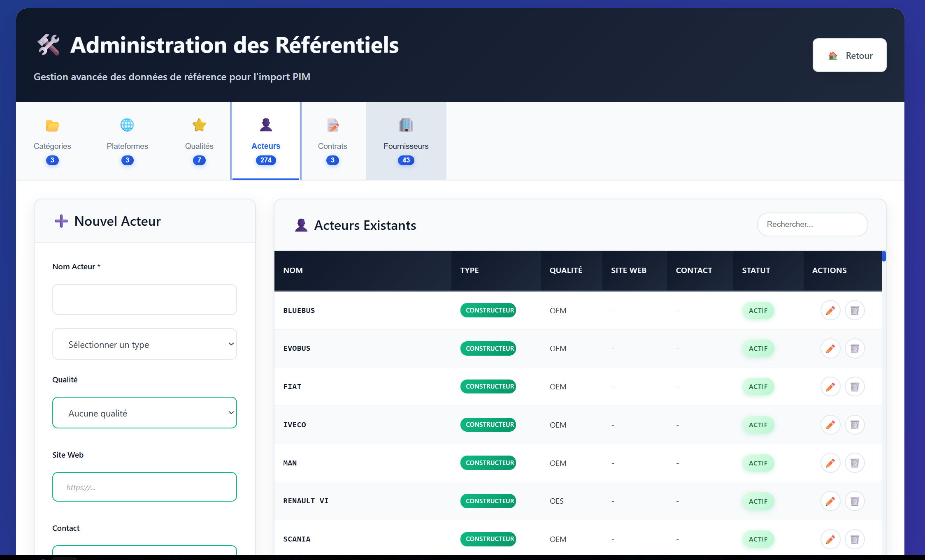Edit SCANIA via its pencil icon
The width and height of the screenshot is (925, 560).
click(x=830, y=539)
